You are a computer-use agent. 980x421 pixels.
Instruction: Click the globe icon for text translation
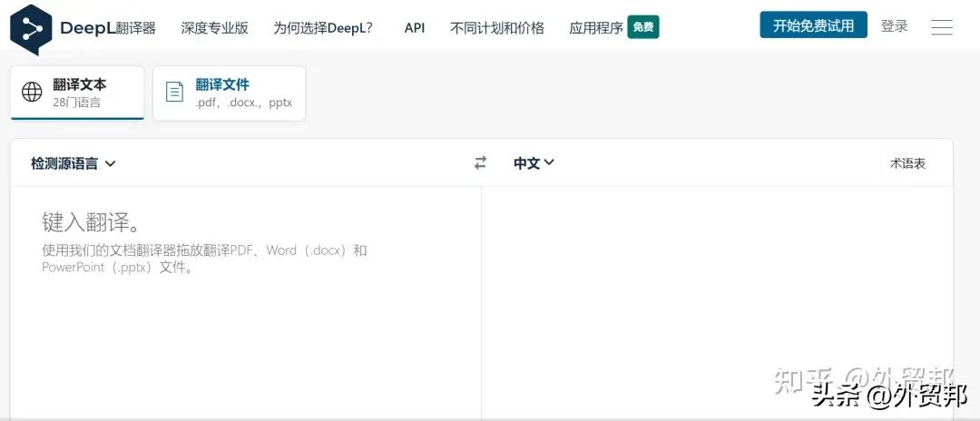[x=32, y=92]
